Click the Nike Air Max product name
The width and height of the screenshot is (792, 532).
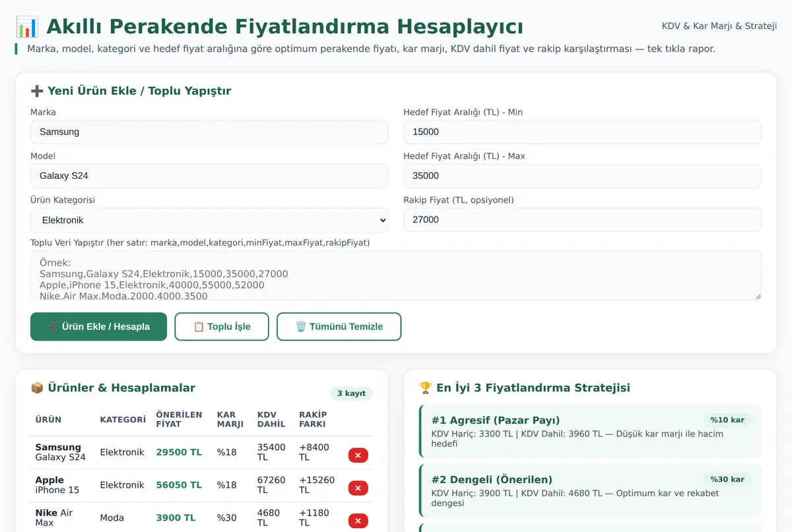click(54, 518)
